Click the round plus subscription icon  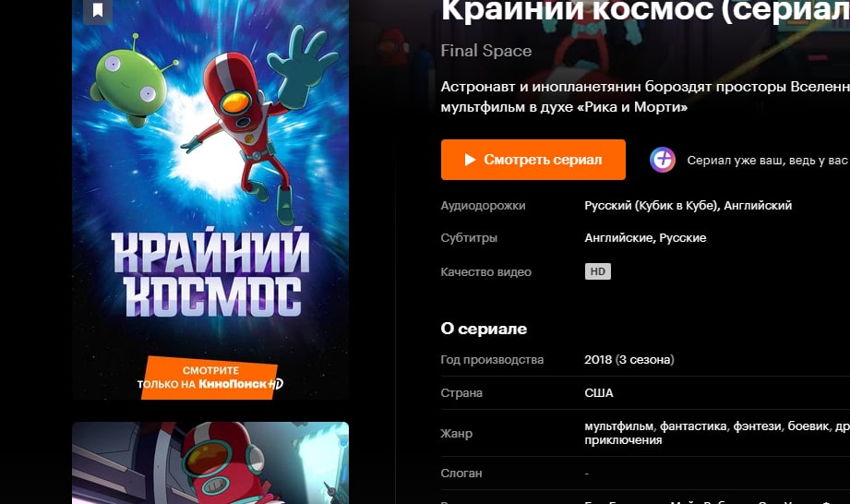(x=663, y=160)
